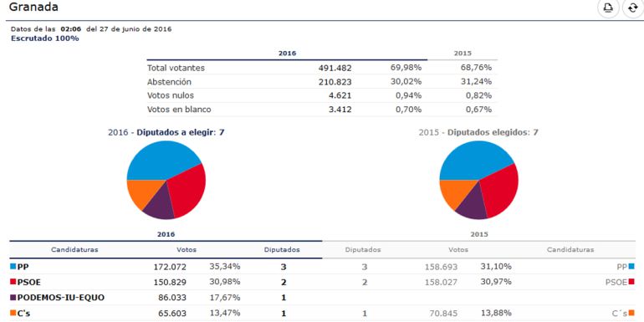The height and width of the screenshot is (322, 644).
Task: Click the 70.845 C´s 2015 votes value
Action: 443,314
